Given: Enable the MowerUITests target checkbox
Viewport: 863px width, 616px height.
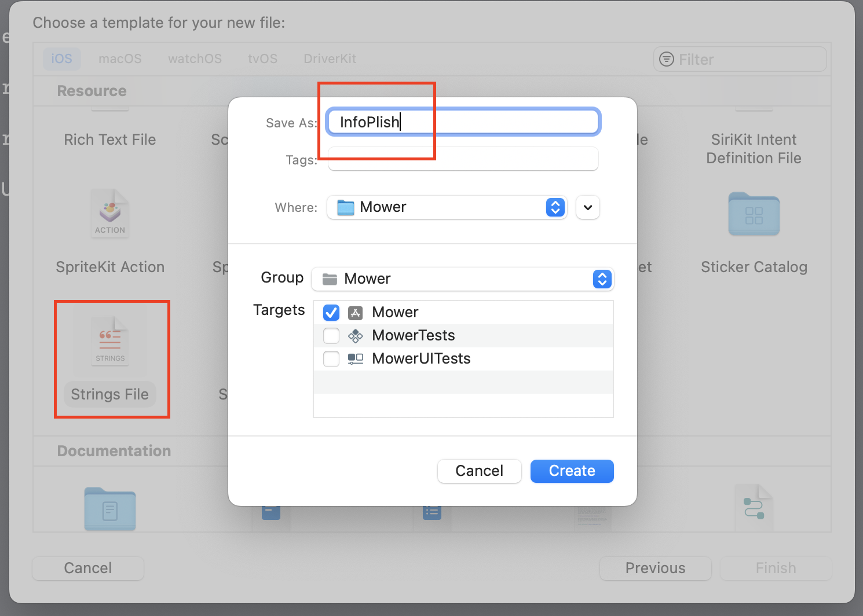Looking at the screenshot, I should [331, 359].
